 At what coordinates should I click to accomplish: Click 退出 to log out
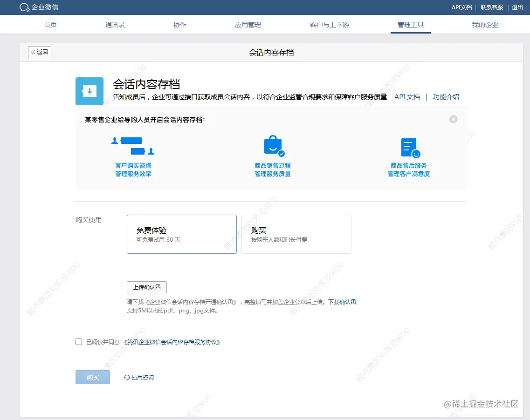[x=517, y=7]
